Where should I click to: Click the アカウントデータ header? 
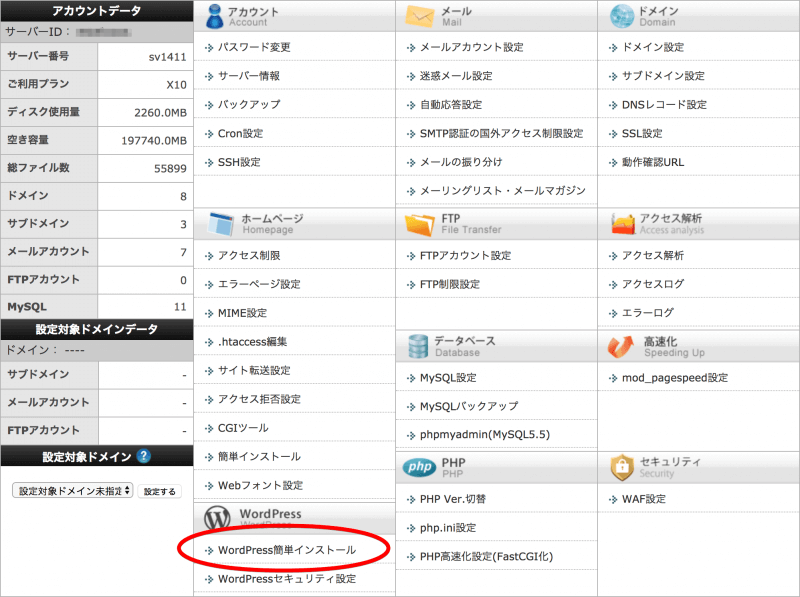point(97,11)
